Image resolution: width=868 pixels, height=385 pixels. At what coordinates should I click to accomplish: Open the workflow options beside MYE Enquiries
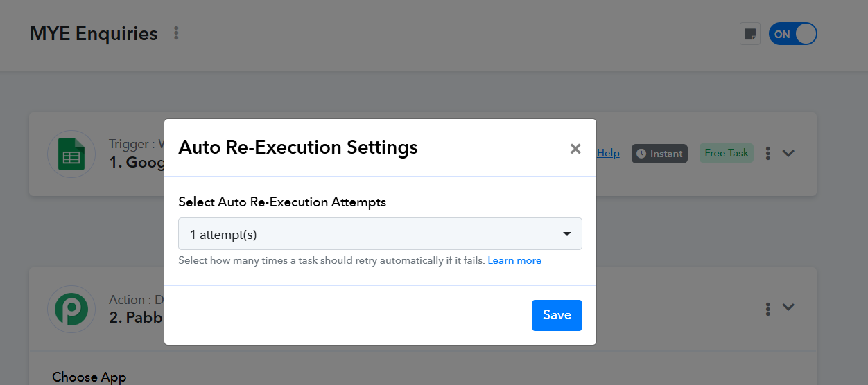pos(176,33)
